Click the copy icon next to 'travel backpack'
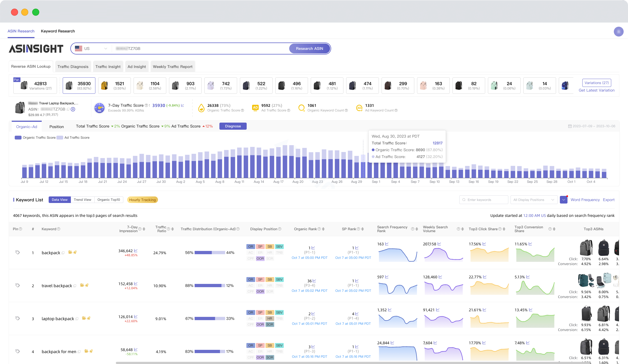628x364 pixels. coord(75,286)
